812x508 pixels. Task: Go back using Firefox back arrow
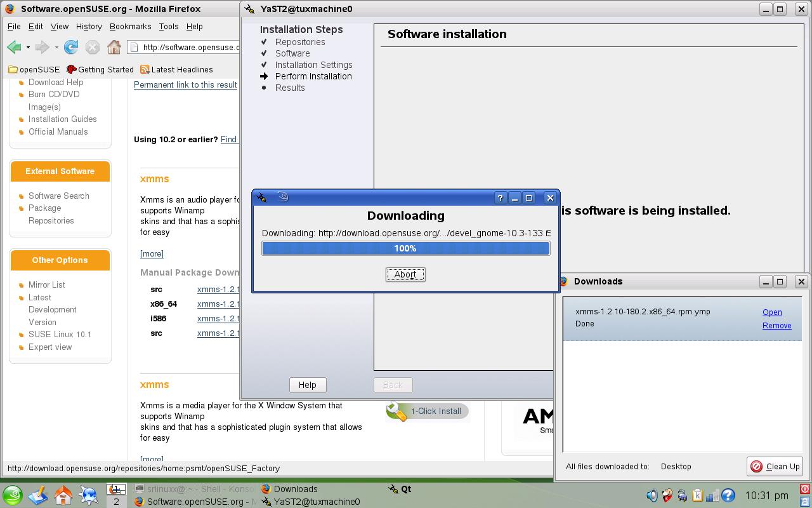coord(14,47)
